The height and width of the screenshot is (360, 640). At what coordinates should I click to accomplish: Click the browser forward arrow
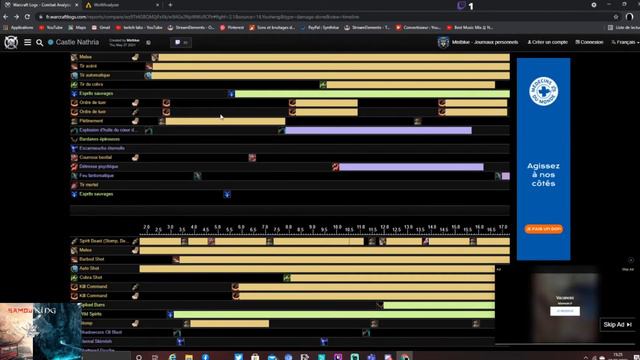pyautogui.click(x=16, y=17)
